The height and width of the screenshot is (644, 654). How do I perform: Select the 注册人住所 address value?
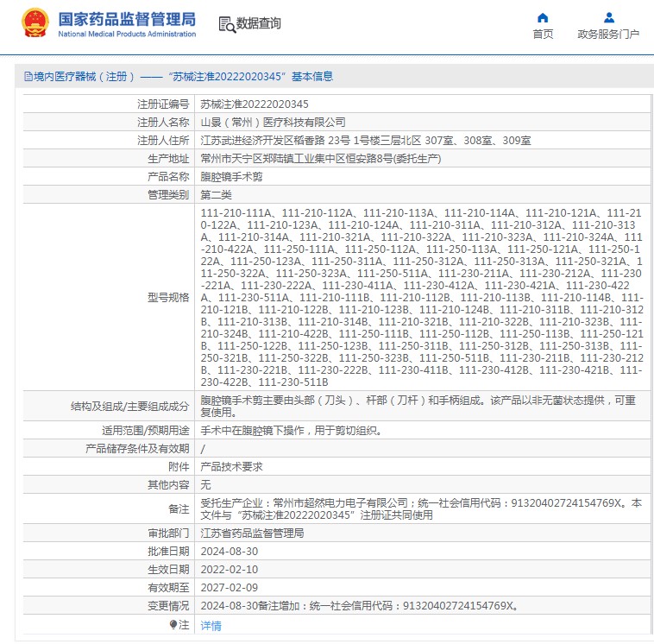point(366,140)
